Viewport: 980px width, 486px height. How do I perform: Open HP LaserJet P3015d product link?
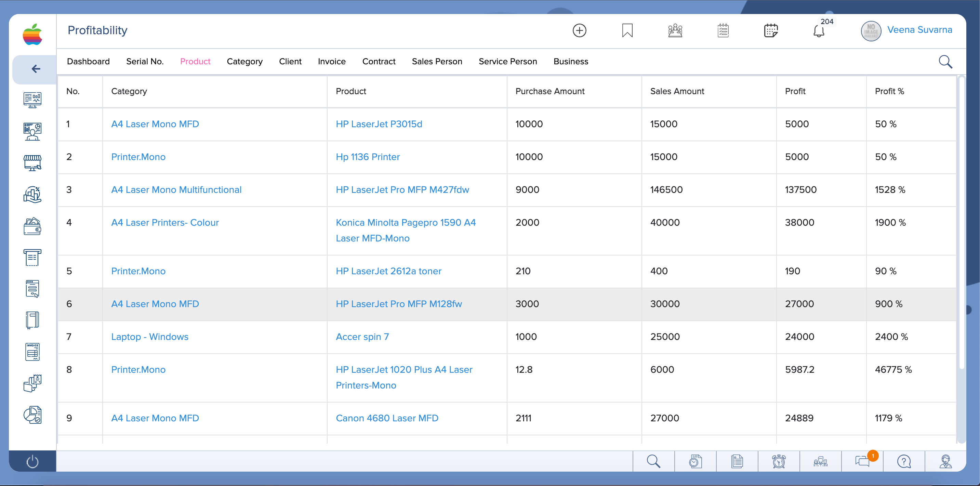379,124
